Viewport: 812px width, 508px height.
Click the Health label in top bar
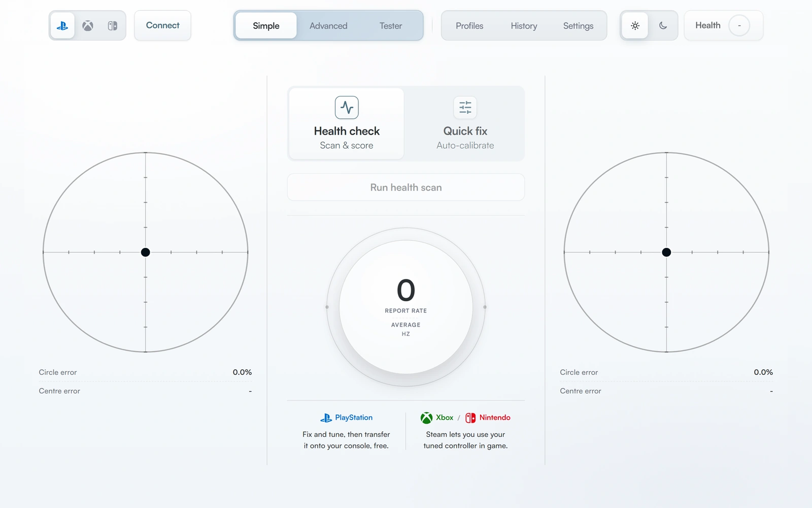(707, 25)
